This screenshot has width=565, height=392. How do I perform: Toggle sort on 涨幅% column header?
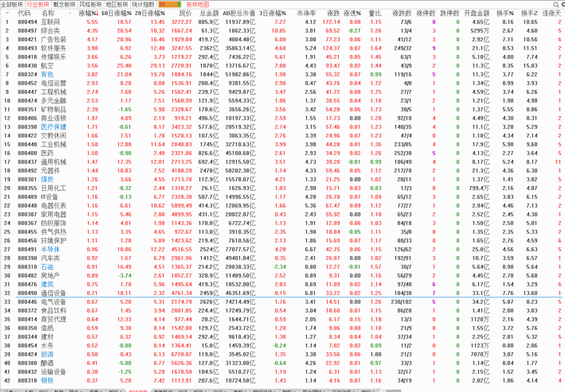tap(88, 13)
